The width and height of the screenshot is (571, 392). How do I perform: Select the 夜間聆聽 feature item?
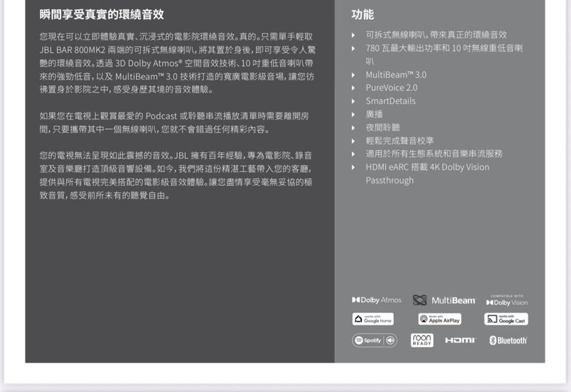(x=382, y=127)
